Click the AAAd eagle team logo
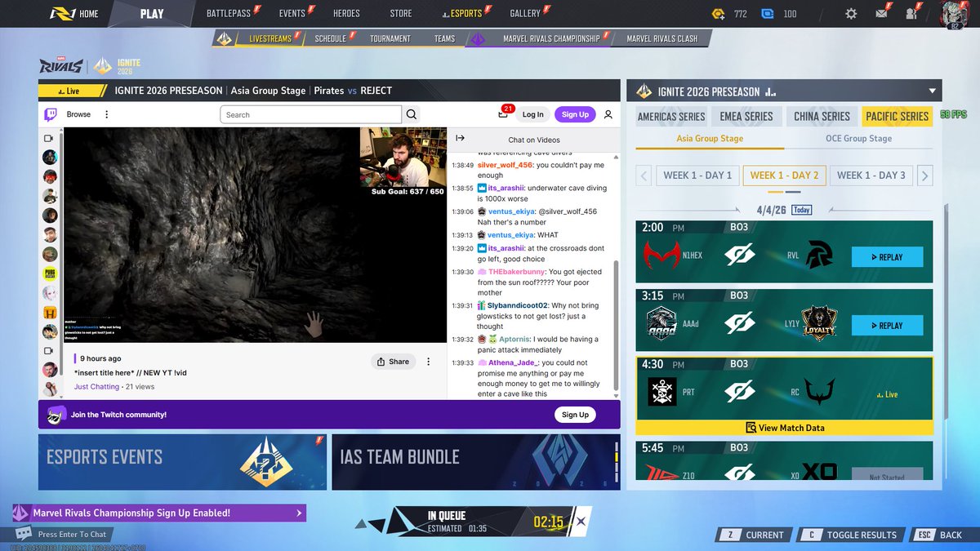The image size is (980, 551). coord(662,325)
